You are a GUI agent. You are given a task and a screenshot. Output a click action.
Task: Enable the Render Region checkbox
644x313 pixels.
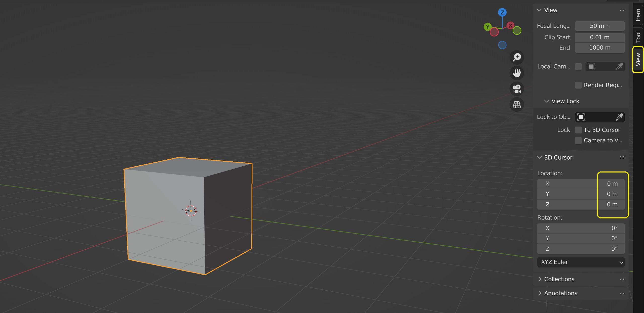578,85
